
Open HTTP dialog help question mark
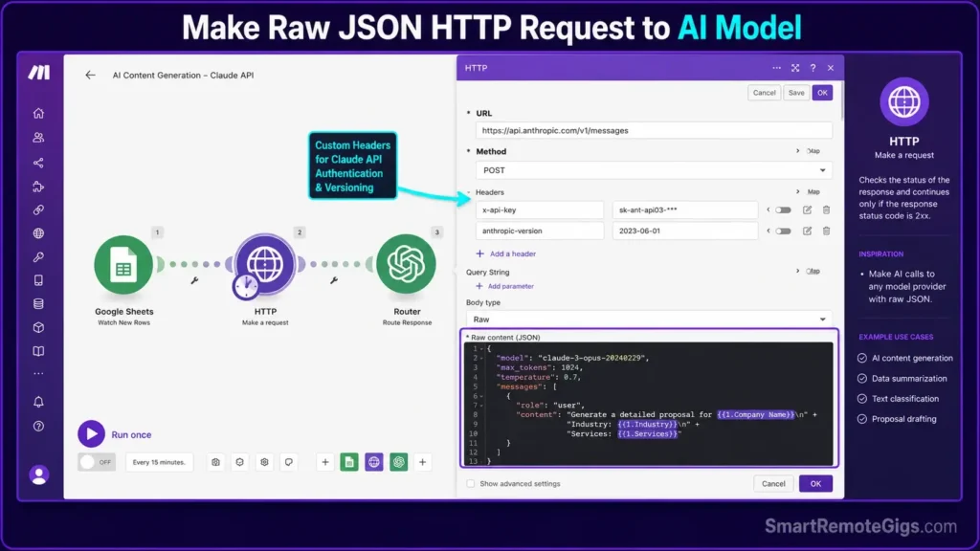point(813,68)
